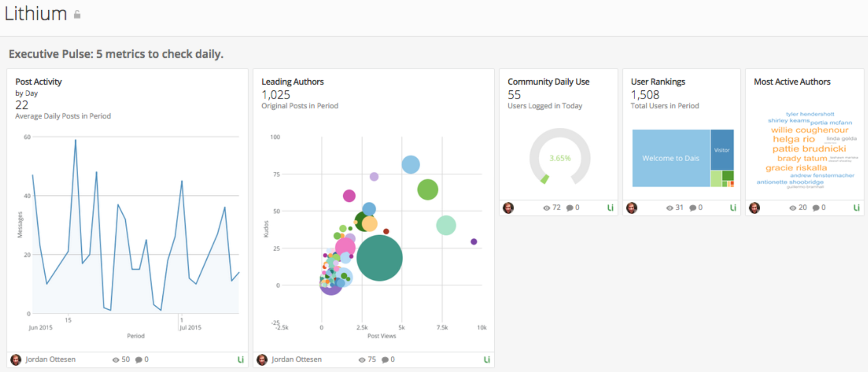This screenshot has height=372, width=868.
Task: Select willie coughenour in the word cloud
Action: (810, 130)
